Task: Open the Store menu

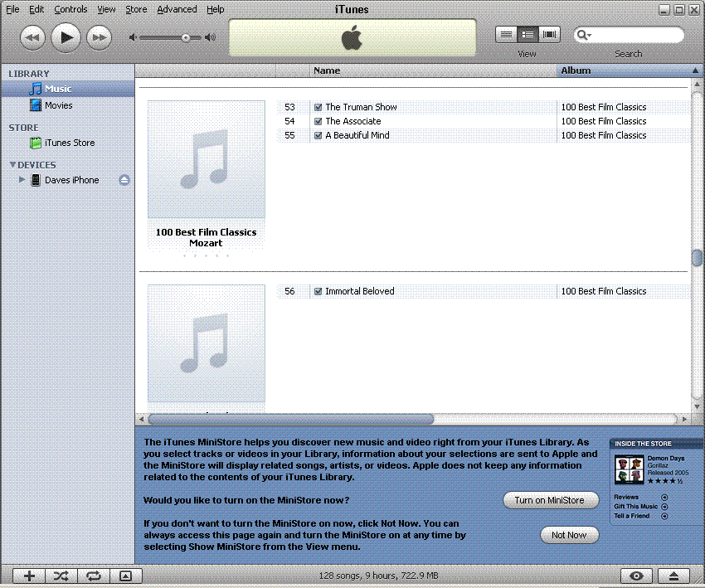Action: pyautogui.click(x=136, y=9)
